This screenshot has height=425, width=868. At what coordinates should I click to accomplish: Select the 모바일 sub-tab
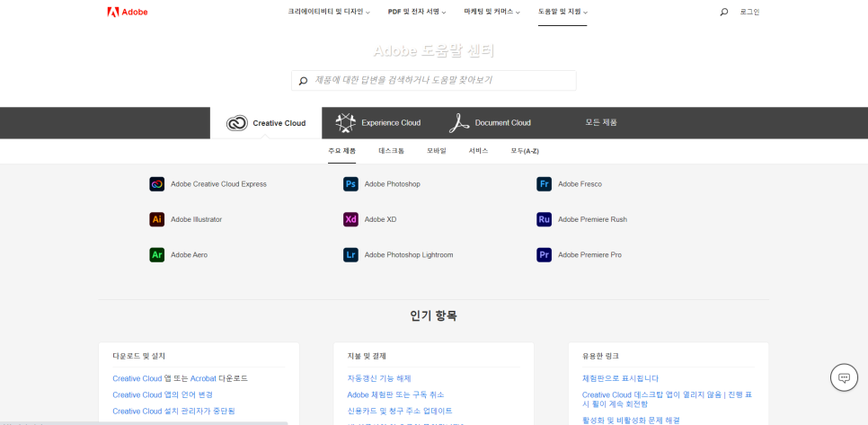[436, 151]
